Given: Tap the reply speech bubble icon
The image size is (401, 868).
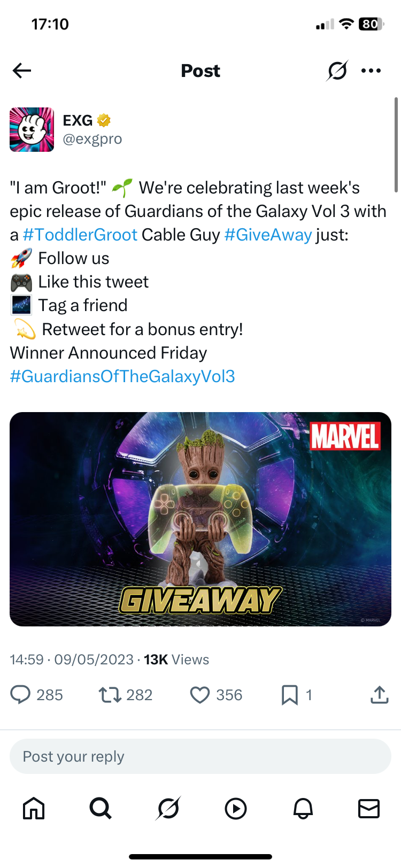Looking at the screenshot, I should click(20, 695).
